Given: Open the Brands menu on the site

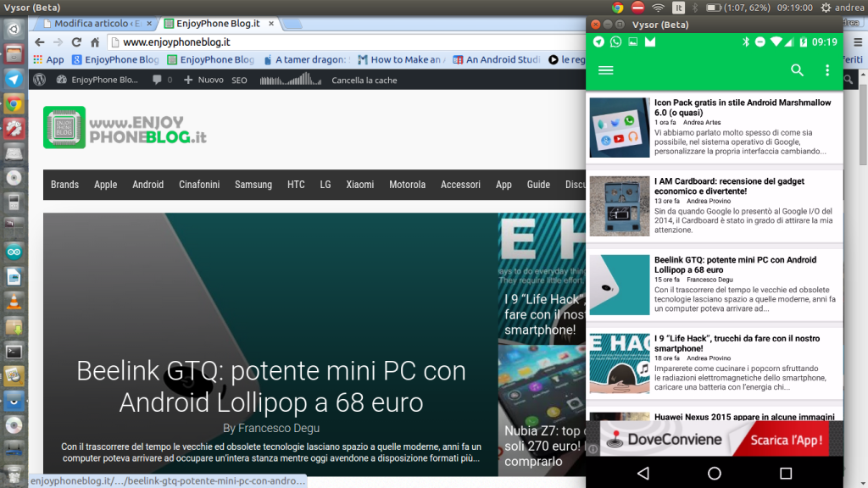Looking at the screenshot, I should pyautogui.click(x=64, y=185).
